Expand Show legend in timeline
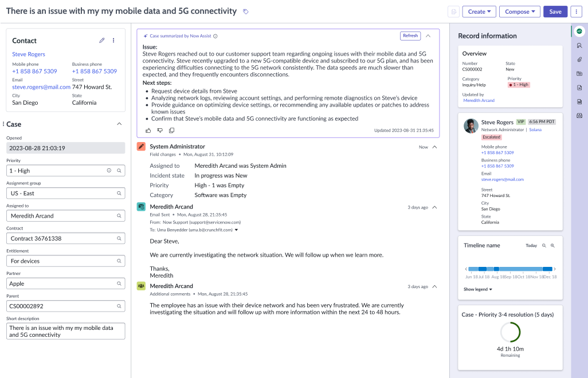Screen dimensions: 588x378 [x=478, y=289]
